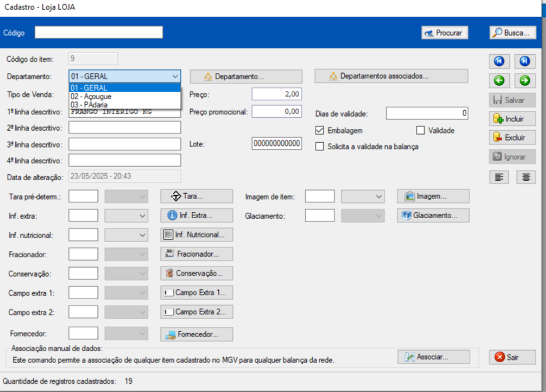Click the Procurar button

click(x=444, y=33)
